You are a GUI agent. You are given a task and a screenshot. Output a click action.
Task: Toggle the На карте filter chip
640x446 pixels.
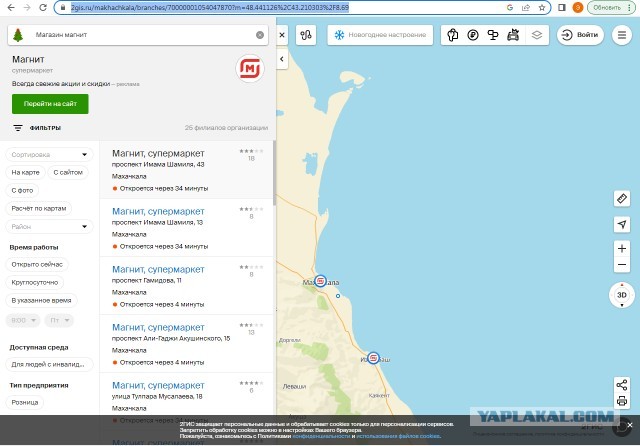tap(25, 172)
